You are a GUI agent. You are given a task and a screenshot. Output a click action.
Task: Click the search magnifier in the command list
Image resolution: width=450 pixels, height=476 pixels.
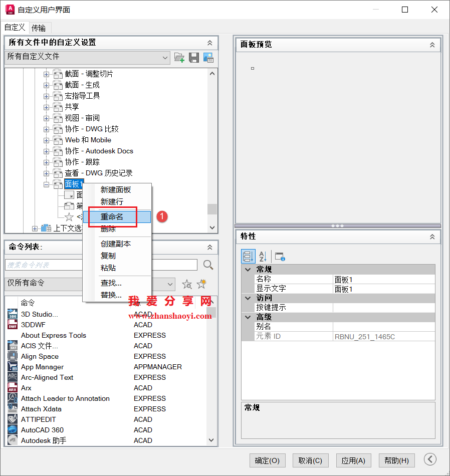207,265
